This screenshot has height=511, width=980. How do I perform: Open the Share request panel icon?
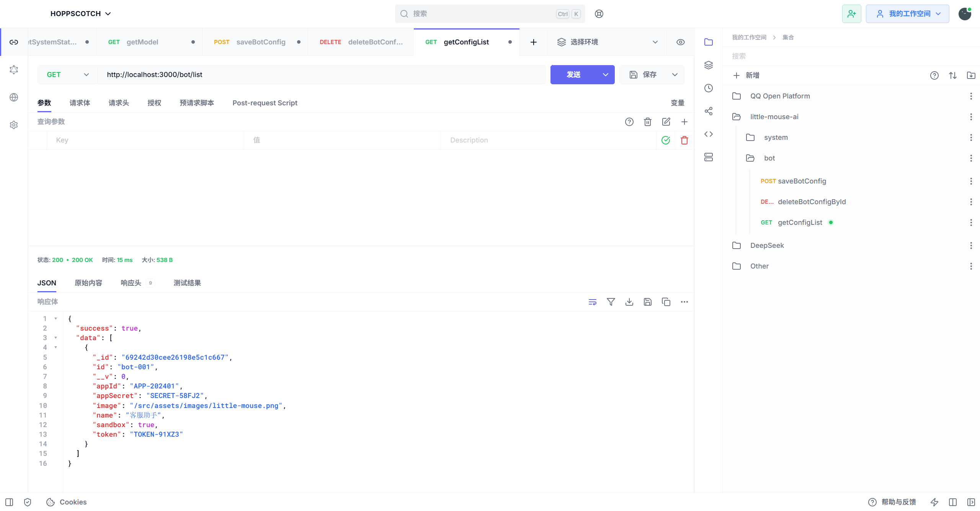click(x=709, y=111)
